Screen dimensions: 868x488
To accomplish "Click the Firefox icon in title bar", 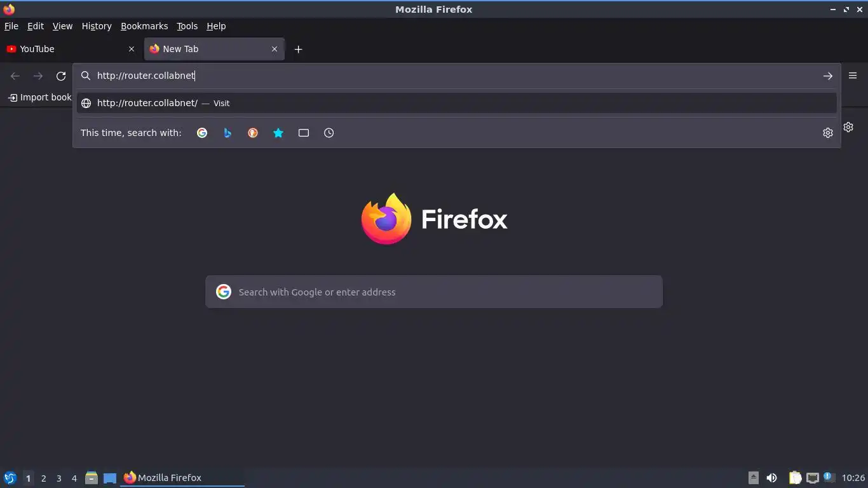I will (x=9, y=9).
